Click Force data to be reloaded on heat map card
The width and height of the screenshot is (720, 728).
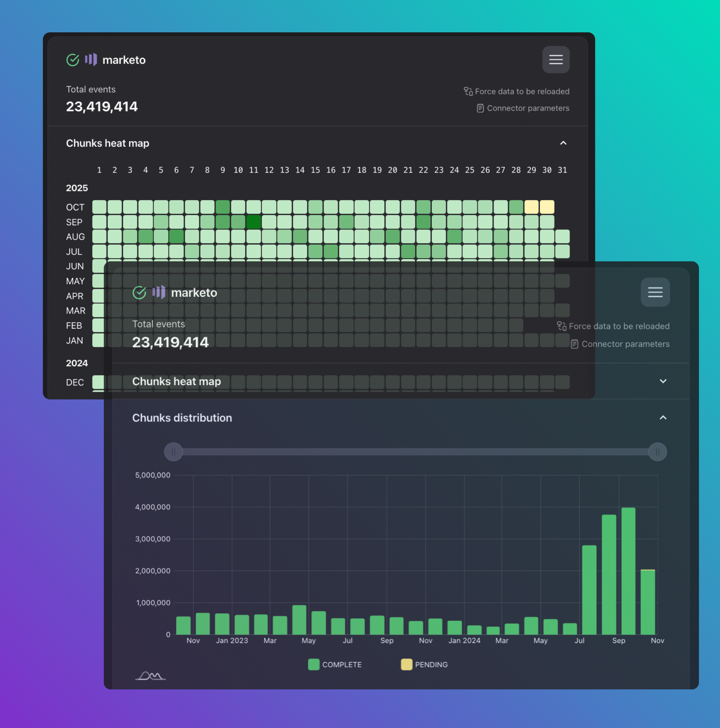(522, 92)
